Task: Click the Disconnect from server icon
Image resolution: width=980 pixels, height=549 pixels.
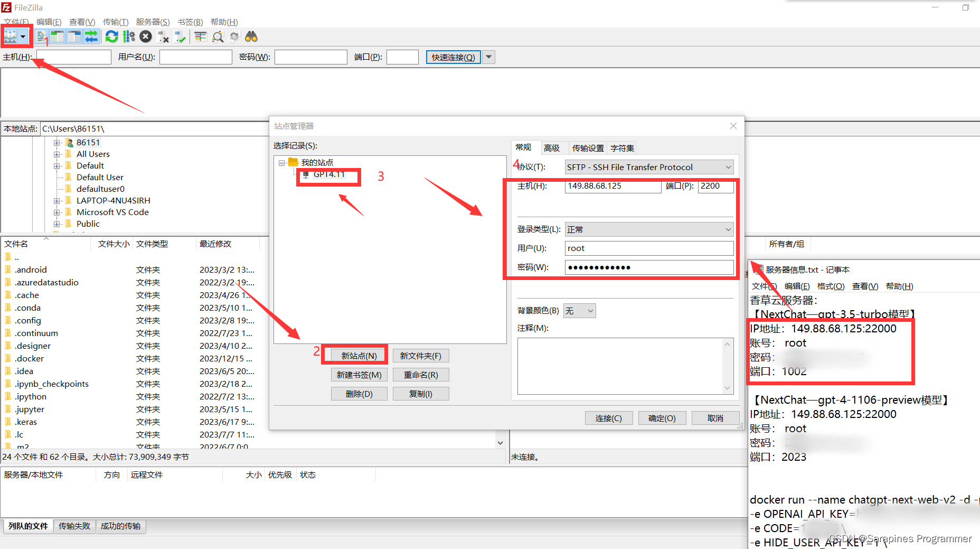Action: click(x=163, y=36)
